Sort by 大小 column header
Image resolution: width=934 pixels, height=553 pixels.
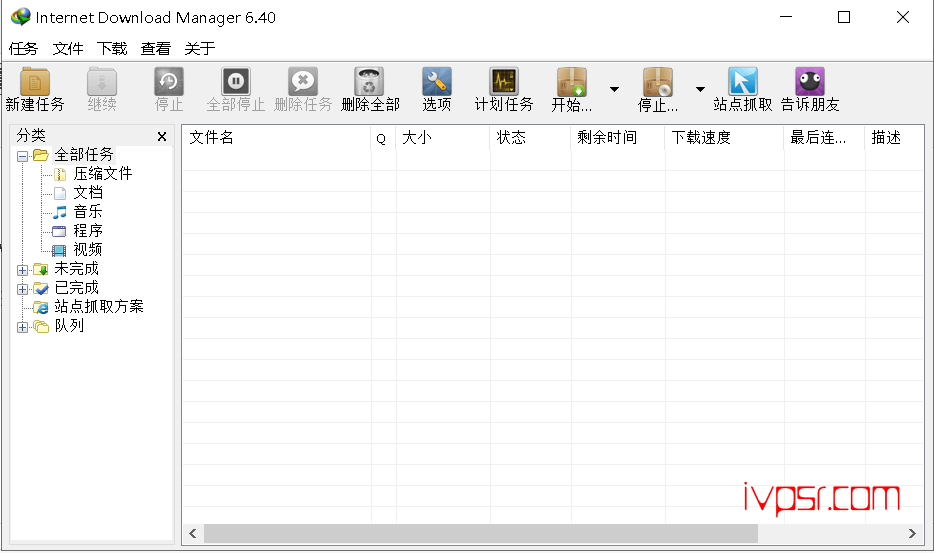point(443,138)
